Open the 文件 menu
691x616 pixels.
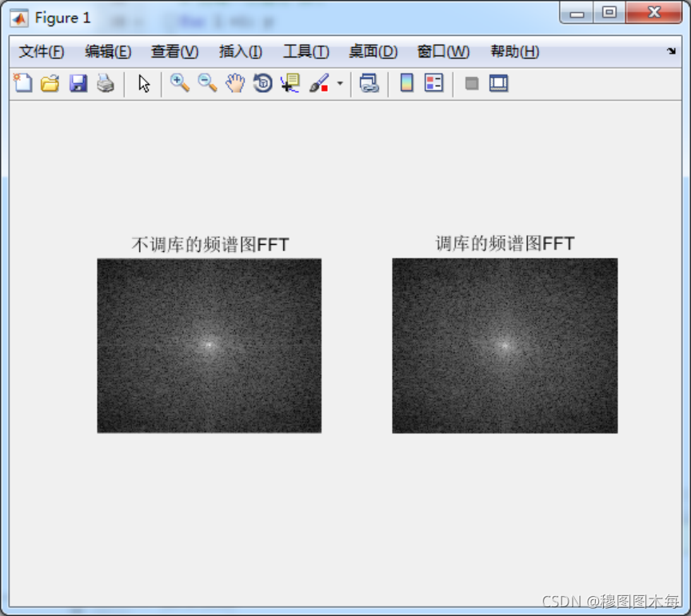40,51
